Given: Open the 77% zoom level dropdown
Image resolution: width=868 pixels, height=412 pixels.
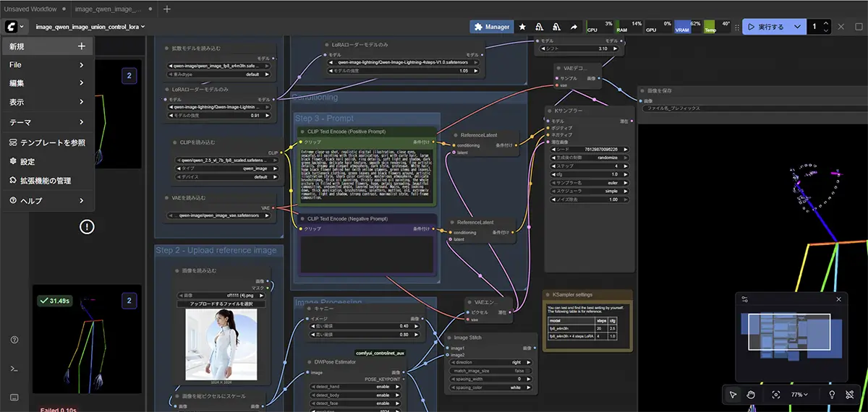Looking at the screenshot, I should coord(799,395).
